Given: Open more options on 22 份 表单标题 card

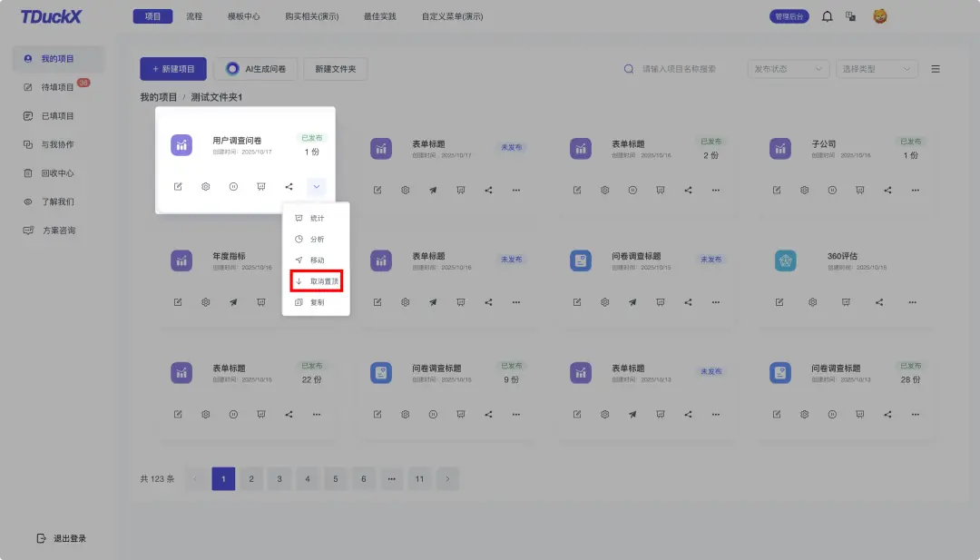Looking at the screenshot, I should pos(317,415).
